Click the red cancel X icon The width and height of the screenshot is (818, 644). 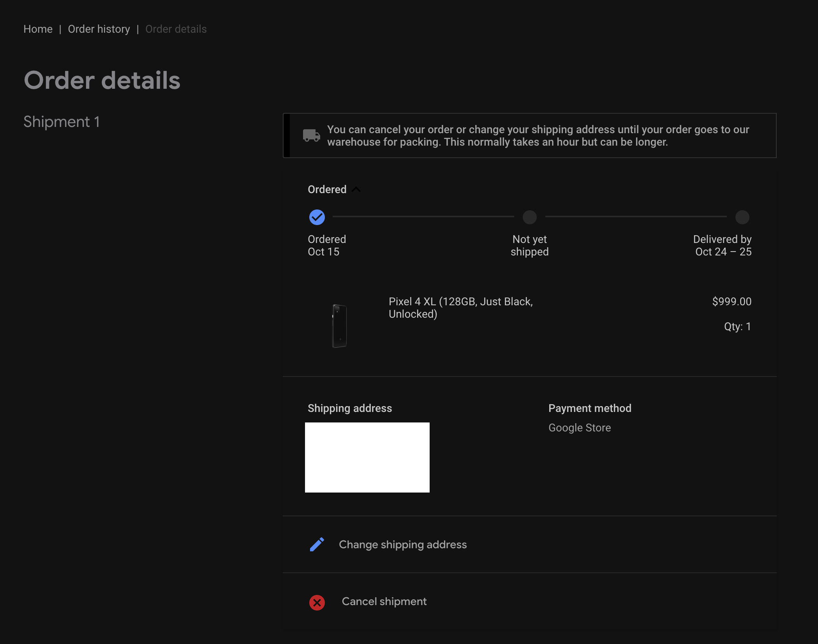[x=317, y=602]
